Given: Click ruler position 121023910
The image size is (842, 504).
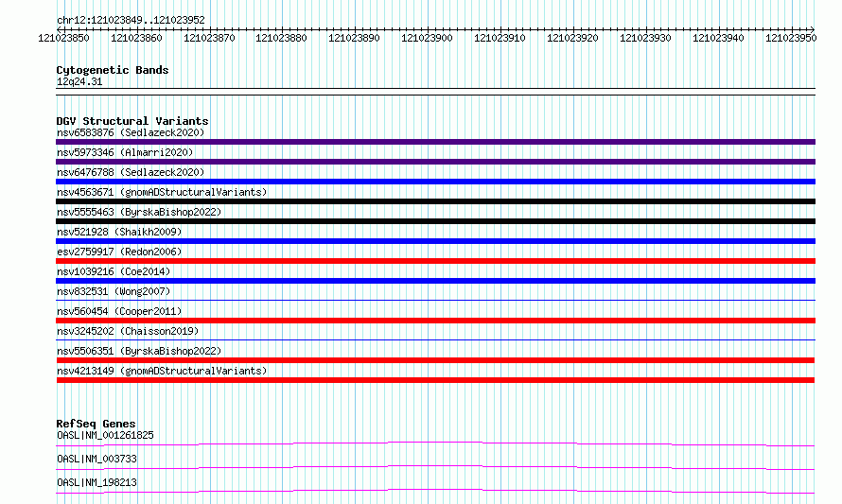Looking at the screenshot, I should [x=500, y=38].
